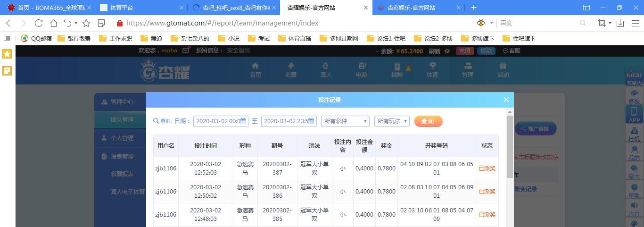Close the 投注记录 dialog
This screenshot has width=644, height=227.
506,100
